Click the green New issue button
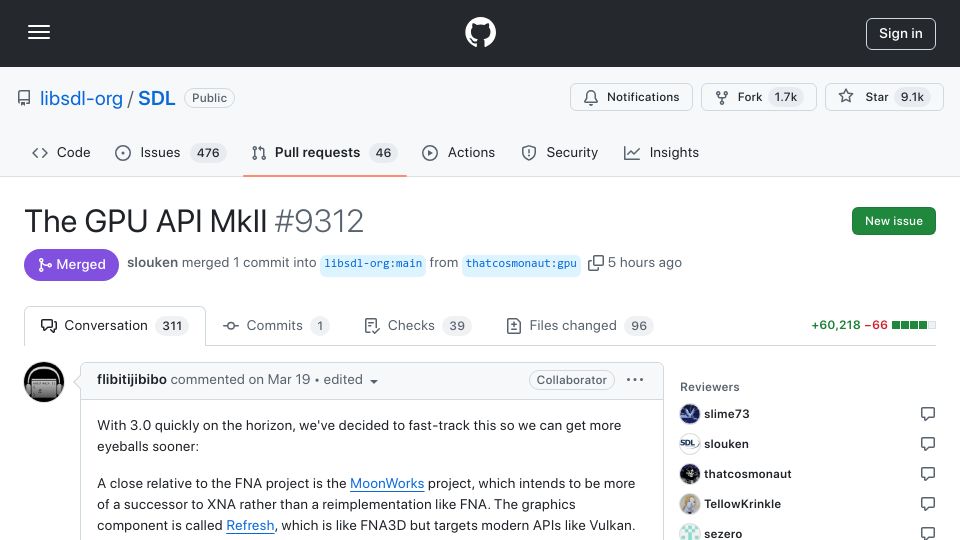This screenshot has width=960, height=540. [893, 221]
